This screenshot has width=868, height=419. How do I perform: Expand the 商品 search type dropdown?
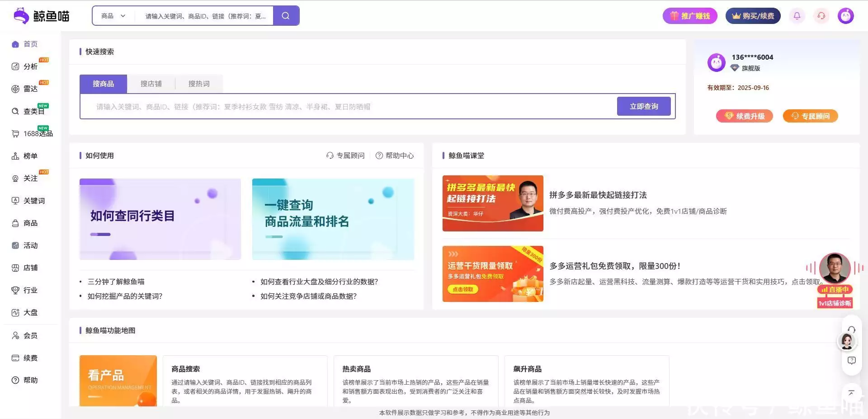click(113, 16)
